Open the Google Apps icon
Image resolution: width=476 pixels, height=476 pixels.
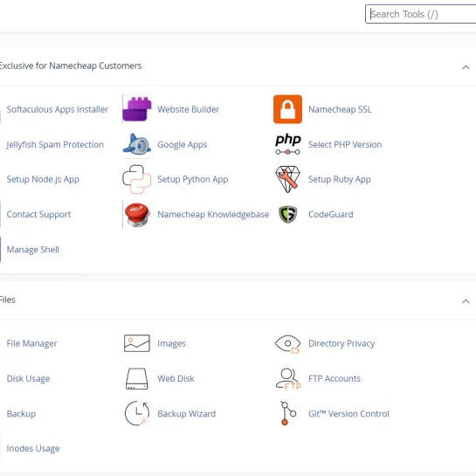137,144
